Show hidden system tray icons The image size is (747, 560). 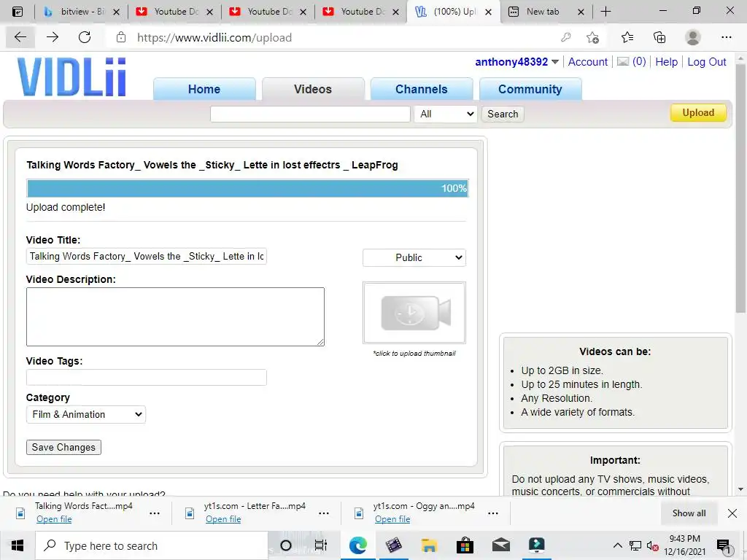pos(617,545)
